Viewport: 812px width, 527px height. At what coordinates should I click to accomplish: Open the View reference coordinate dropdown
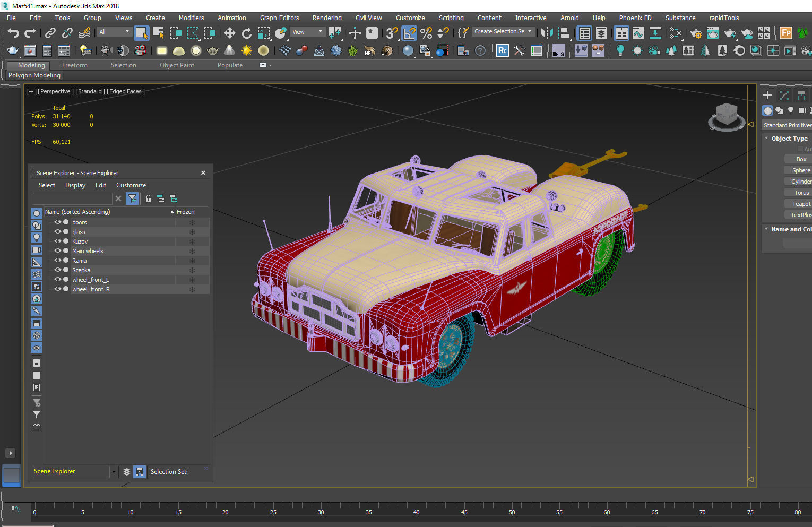(x=308, y=32)
